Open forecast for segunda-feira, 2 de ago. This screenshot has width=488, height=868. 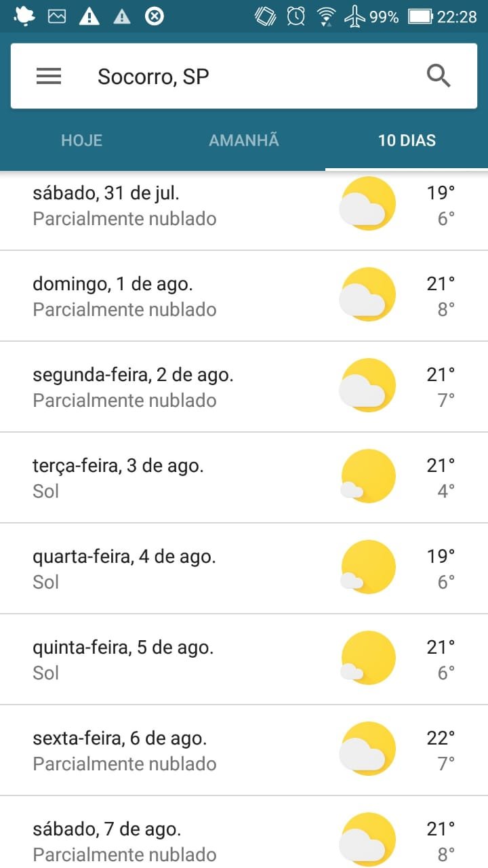pos(169,387)
